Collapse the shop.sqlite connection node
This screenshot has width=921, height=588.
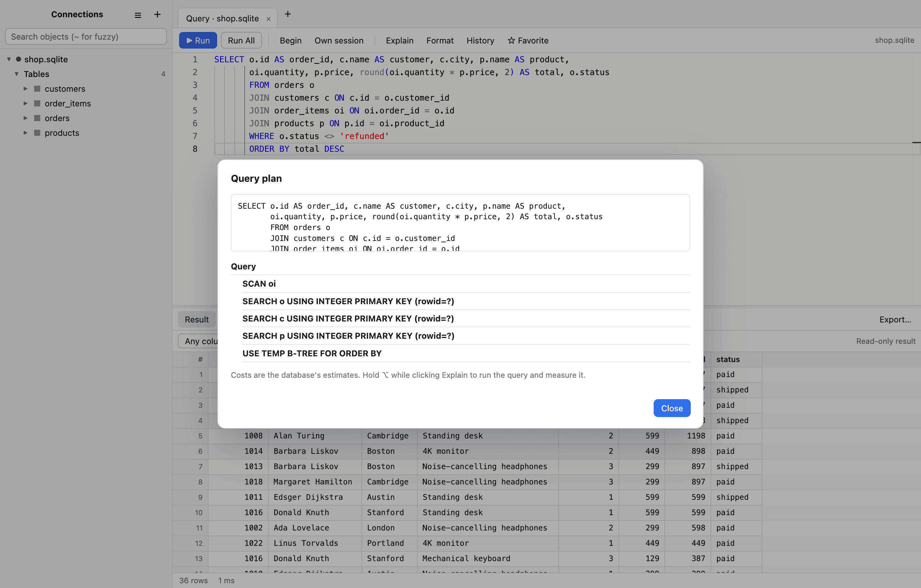(9, 59)
